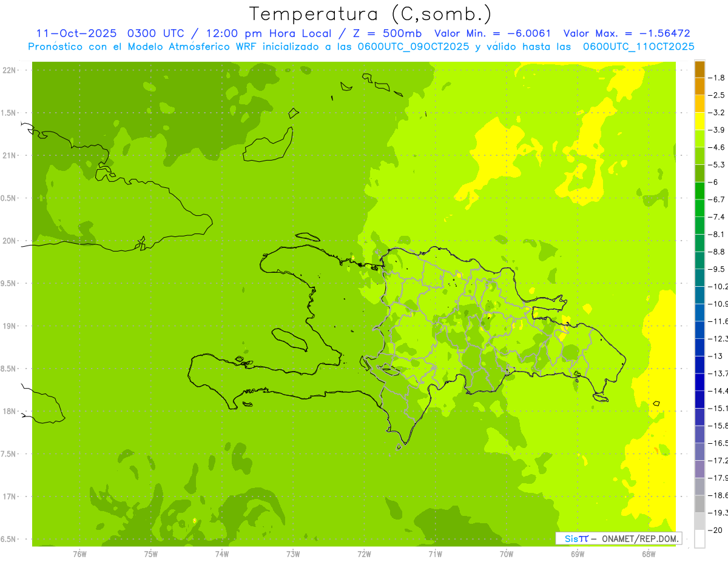The image size is (728, 562).
Task: Click the yellow swatch between -3.2 and -3.9
Action: click(x=699, y=121)
